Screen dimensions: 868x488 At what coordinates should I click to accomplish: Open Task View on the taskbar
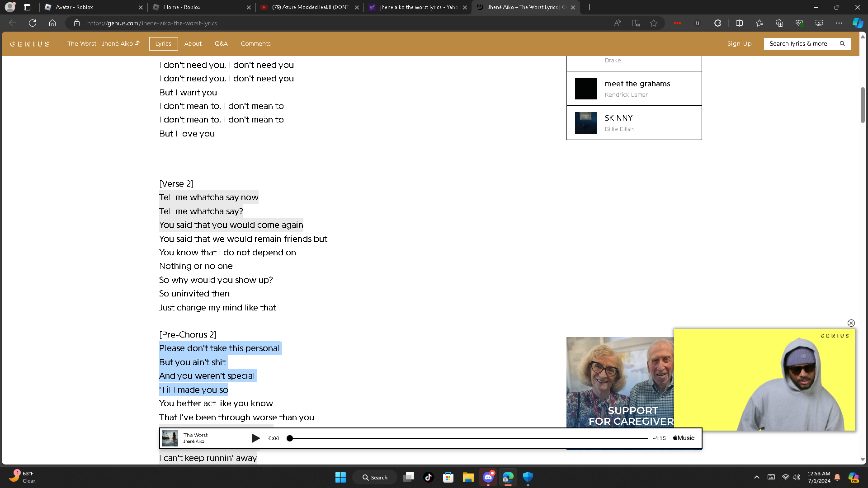[409, 477]
